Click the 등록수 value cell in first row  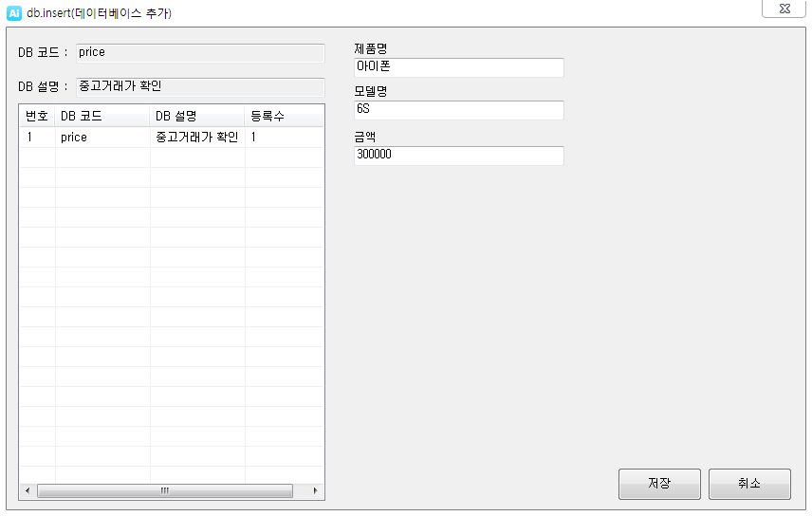[x=285, y=138]
